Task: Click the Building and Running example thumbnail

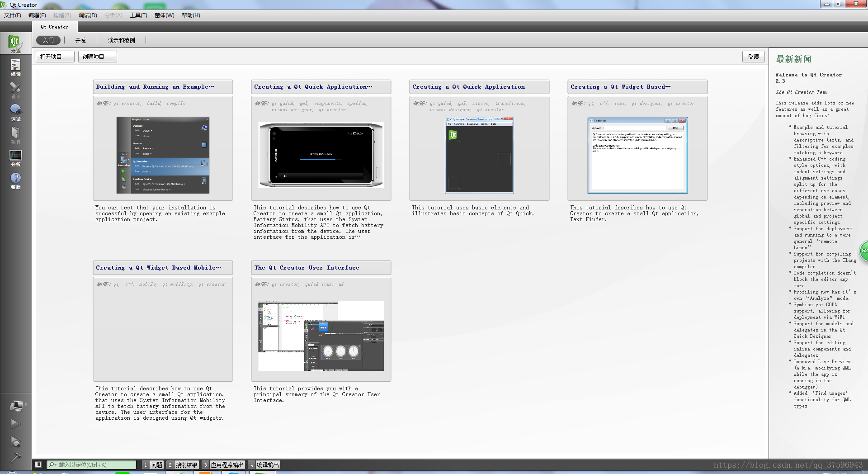Action: (x=163, y=155)
